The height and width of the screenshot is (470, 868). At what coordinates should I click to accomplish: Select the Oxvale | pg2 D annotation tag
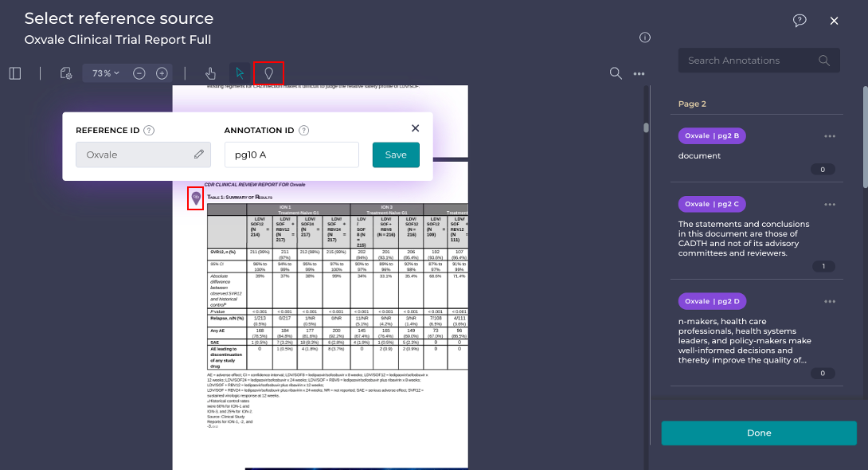coord(712,301)
